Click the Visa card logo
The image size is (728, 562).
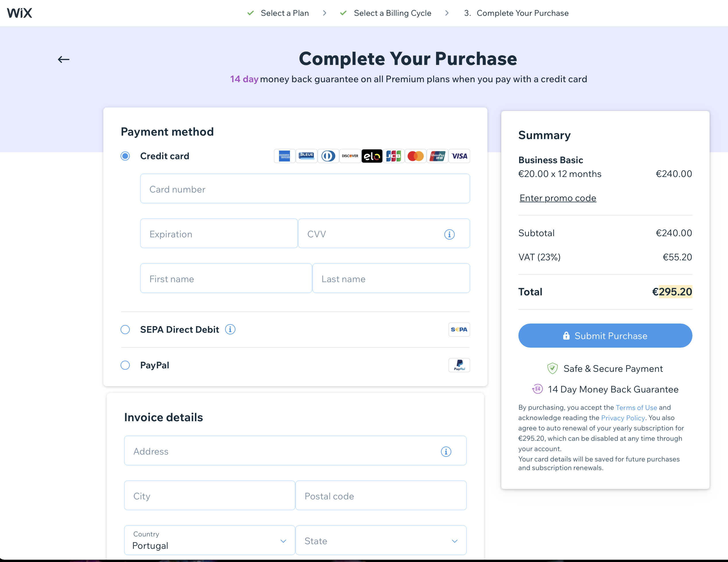coord(459,156)
